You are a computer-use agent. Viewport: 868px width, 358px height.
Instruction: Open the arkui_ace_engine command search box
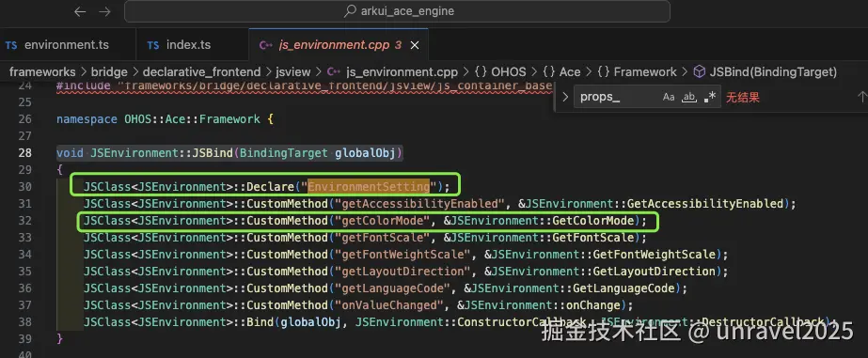tap(397, 11)
